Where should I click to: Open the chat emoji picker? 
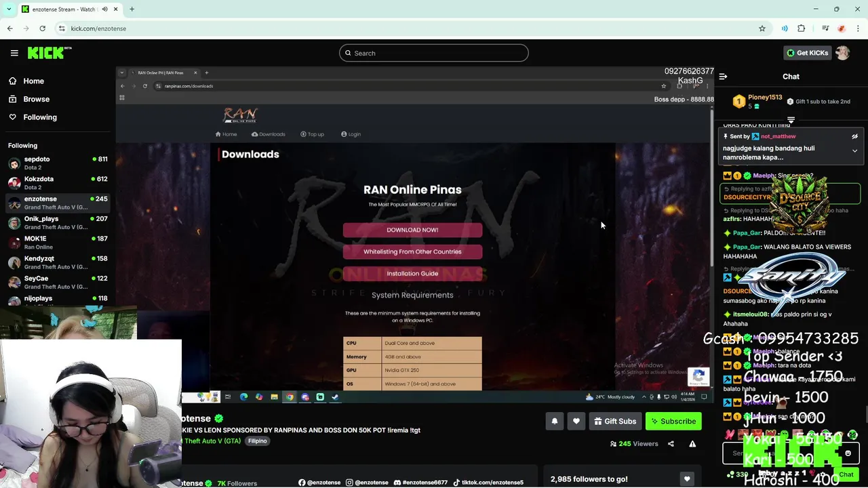[x=848, y=453]
